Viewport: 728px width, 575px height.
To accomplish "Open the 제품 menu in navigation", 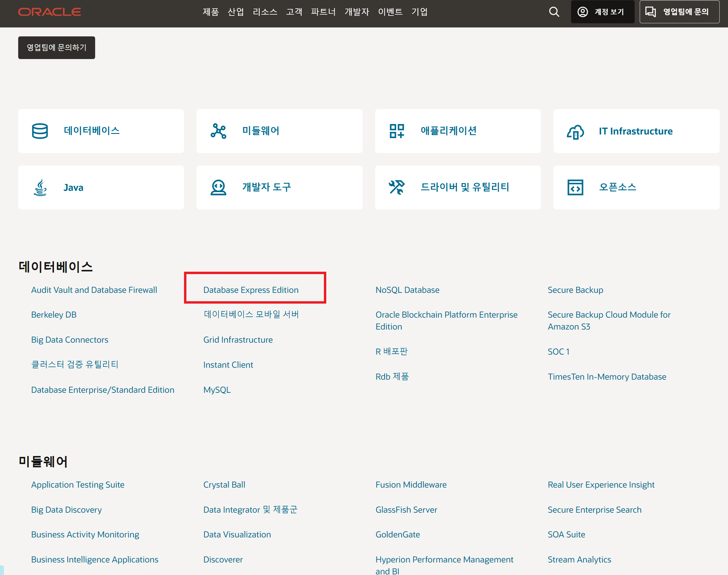I will [211, 12].
